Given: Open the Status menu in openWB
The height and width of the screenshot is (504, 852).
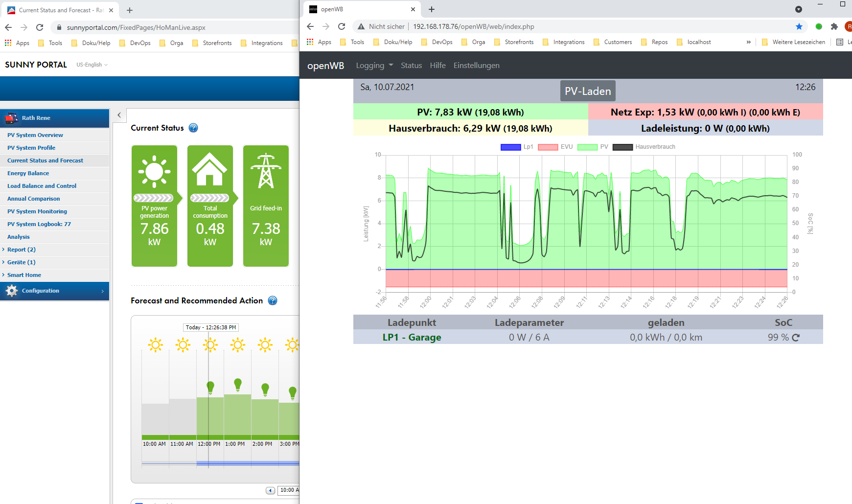Looking at the screenshot, I should 411,66.
